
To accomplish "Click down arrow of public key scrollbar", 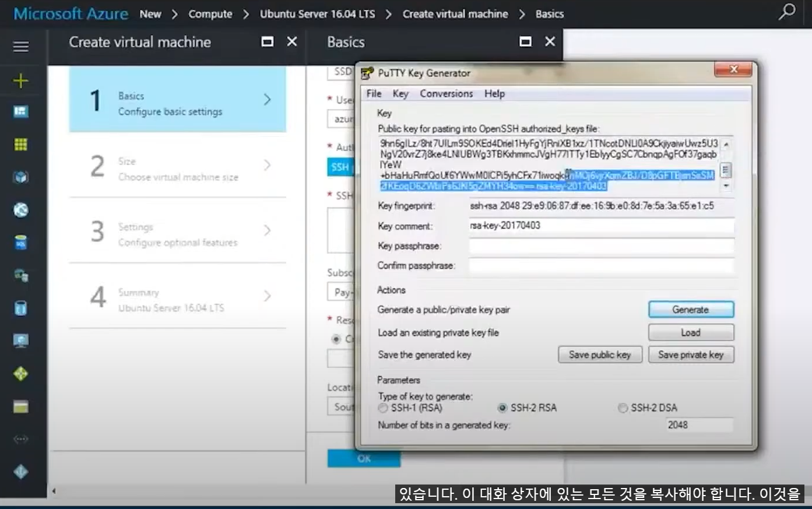I will click(x=726, y=186).
